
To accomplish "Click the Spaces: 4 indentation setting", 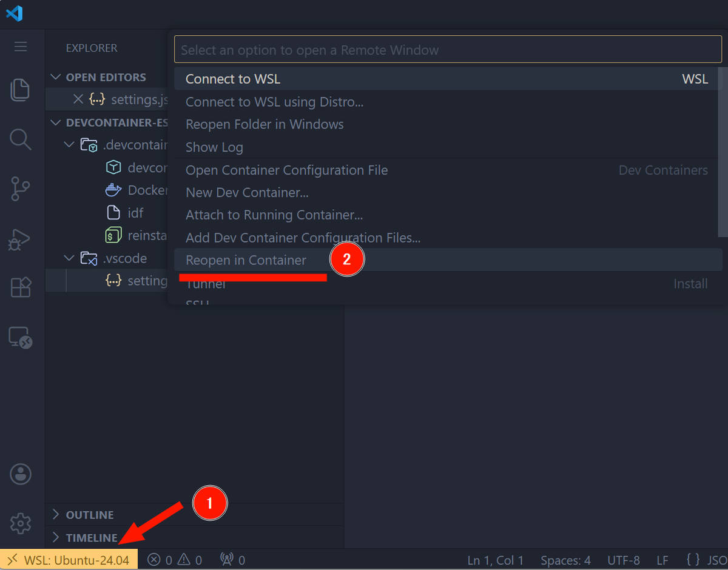I will pyautogui.click(x=565, y=560).
